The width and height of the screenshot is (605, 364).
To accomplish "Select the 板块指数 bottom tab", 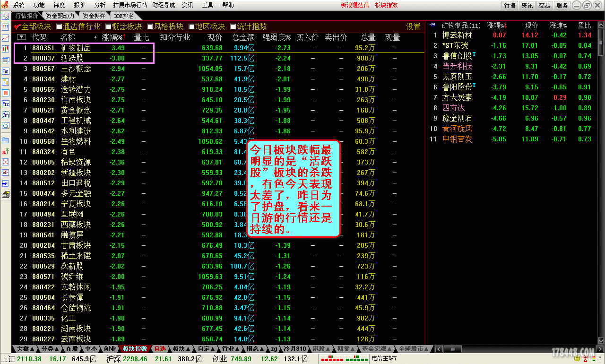I will click(x=135, y=349).
